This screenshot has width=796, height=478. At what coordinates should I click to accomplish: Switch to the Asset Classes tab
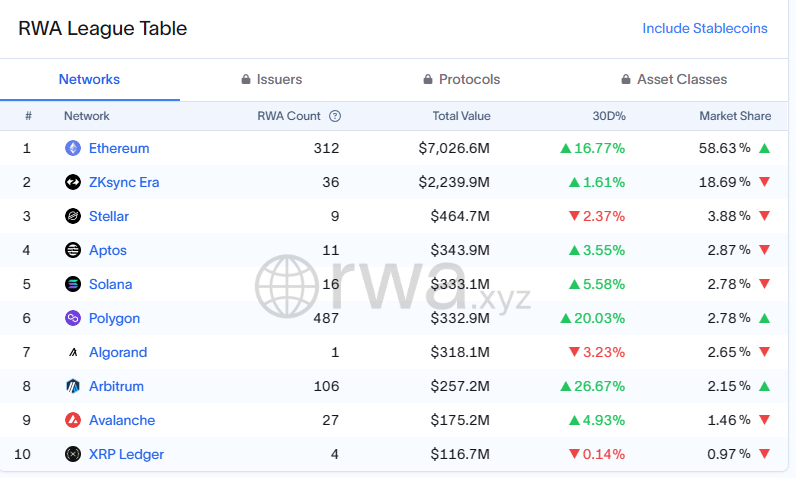(674, 79)
